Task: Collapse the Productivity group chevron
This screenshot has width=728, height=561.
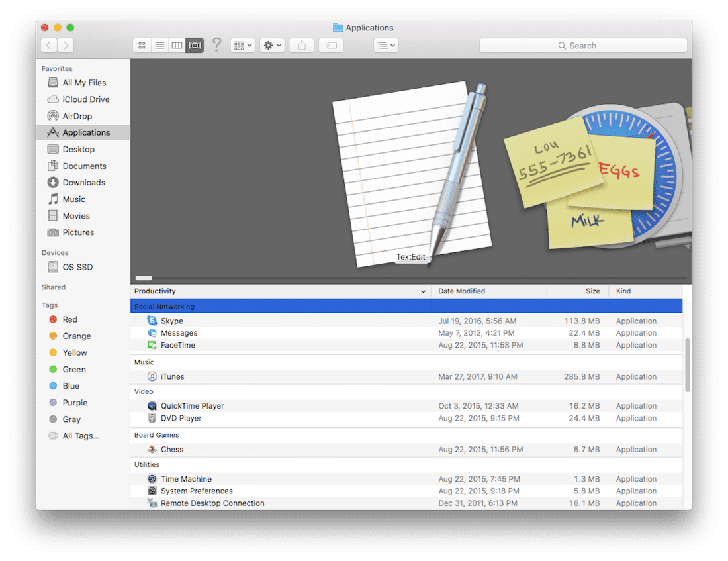Action: click(424, 291)
